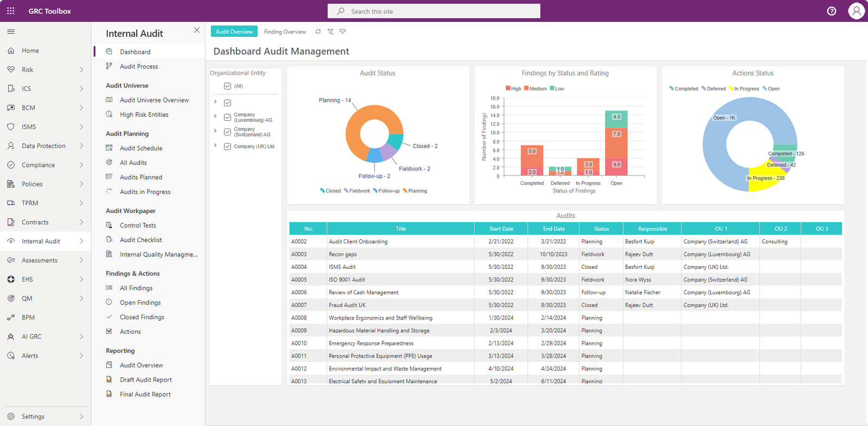This screenshot has width=868, height=426.
Task: Uncheck the (All) organizational entity checkbox
Action: coord(227,86)
